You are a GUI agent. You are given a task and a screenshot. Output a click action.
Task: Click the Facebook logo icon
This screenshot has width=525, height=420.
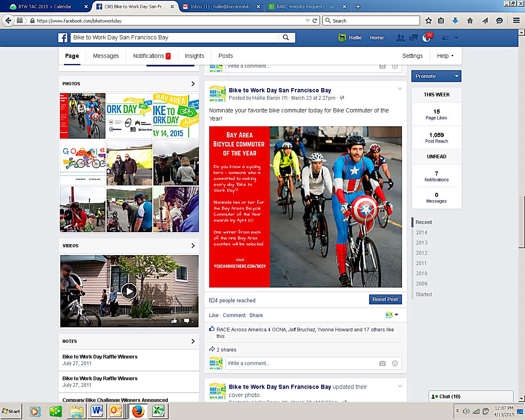(x=63, y=38)
